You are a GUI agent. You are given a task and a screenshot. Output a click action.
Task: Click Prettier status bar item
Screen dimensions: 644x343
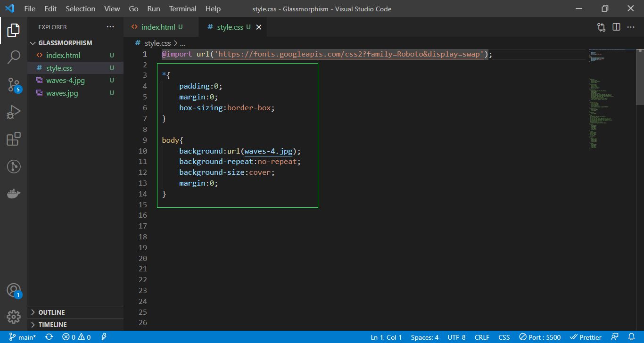tap(586, 337)
